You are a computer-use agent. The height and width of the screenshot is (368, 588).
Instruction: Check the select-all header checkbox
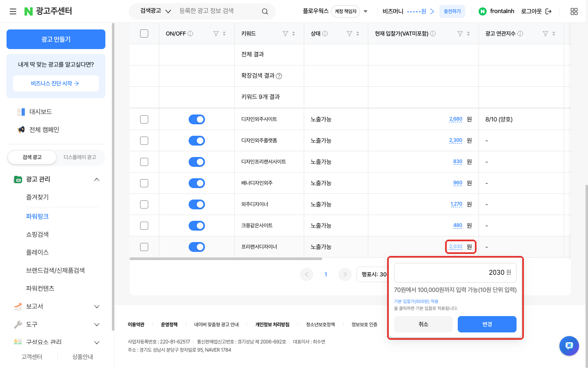click(x=144, y=34)
